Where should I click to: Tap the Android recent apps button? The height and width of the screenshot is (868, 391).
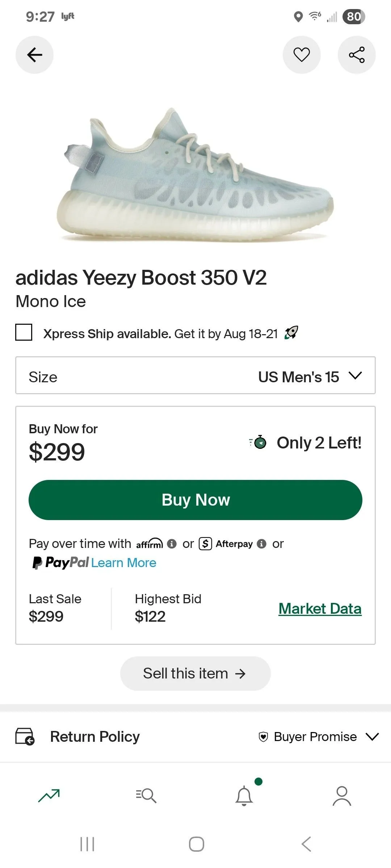click(87, 844)
